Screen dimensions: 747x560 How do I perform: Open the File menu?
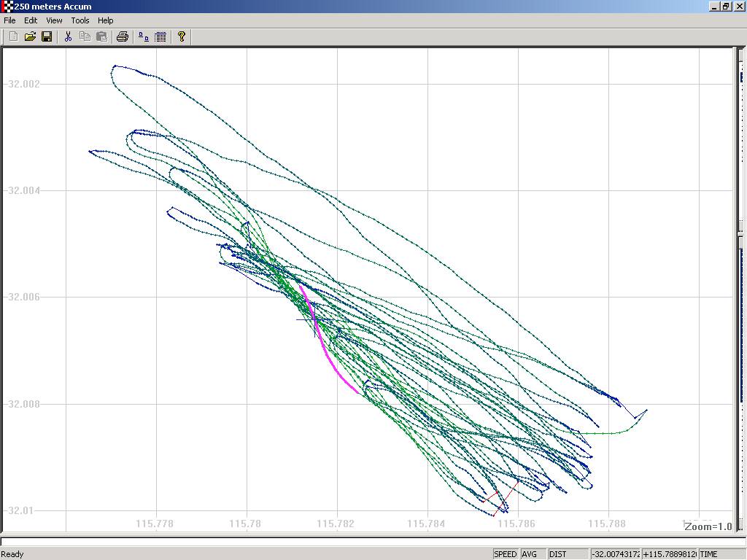coord(9,20)
